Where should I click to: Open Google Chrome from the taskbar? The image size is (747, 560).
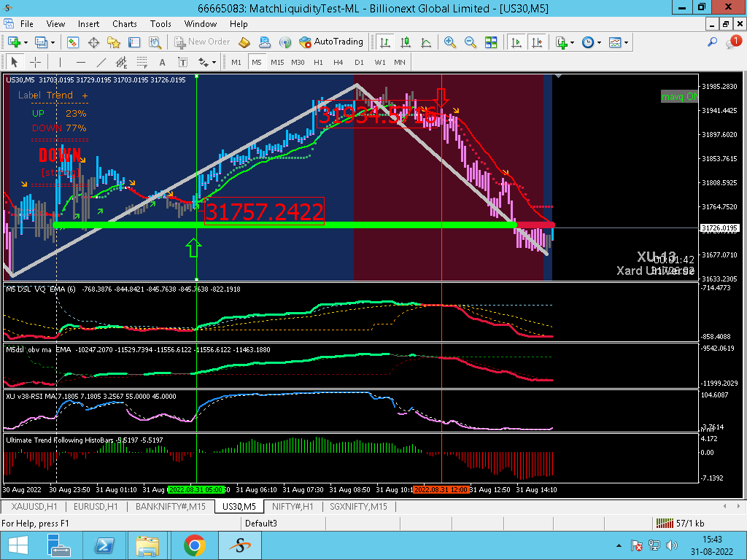point(194,545)
